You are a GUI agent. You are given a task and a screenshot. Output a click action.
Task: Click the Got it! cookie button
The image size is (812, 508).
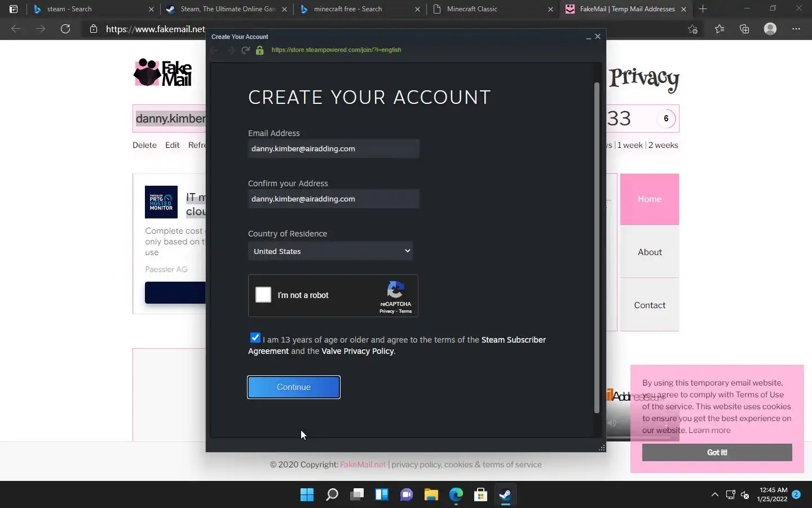point(717,452)
